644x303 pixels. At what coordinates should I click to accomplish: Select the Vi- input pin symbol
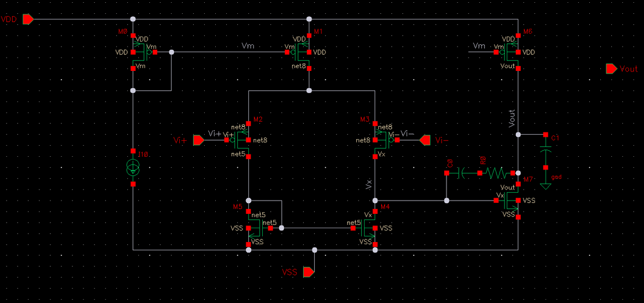pos(425,140)
